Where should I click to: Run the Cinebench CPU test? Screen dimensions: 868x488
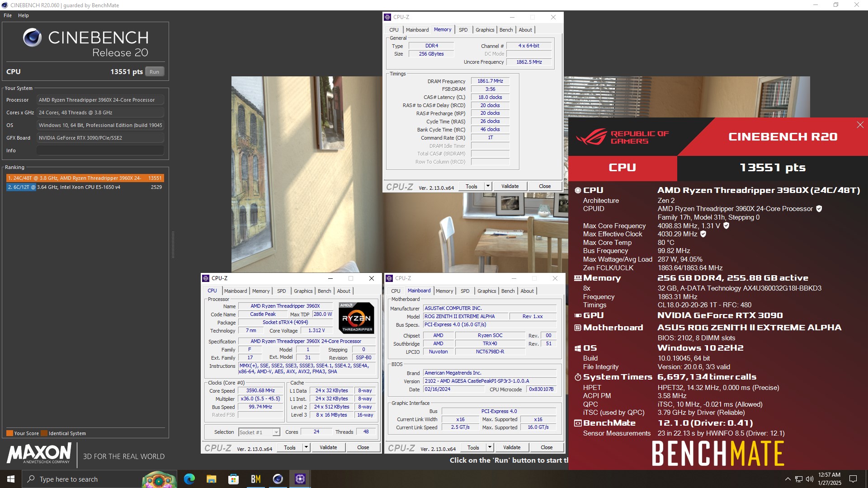click(154, 72)
